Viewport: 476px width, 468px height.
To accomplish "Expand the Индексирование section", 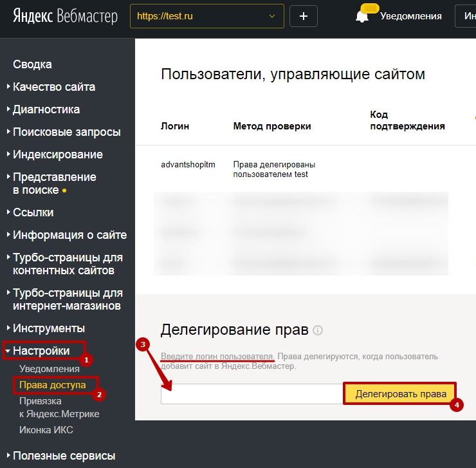I will [x=57, y=154].
